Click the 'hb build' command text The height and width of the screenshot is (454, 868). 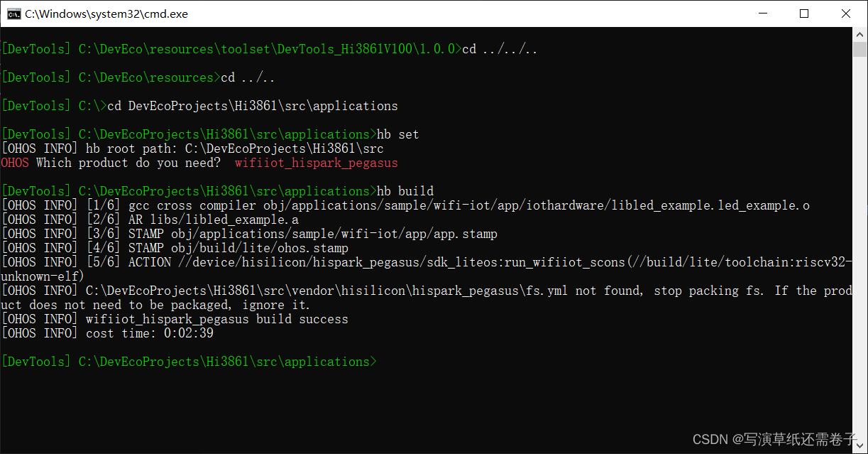[405, 191]
